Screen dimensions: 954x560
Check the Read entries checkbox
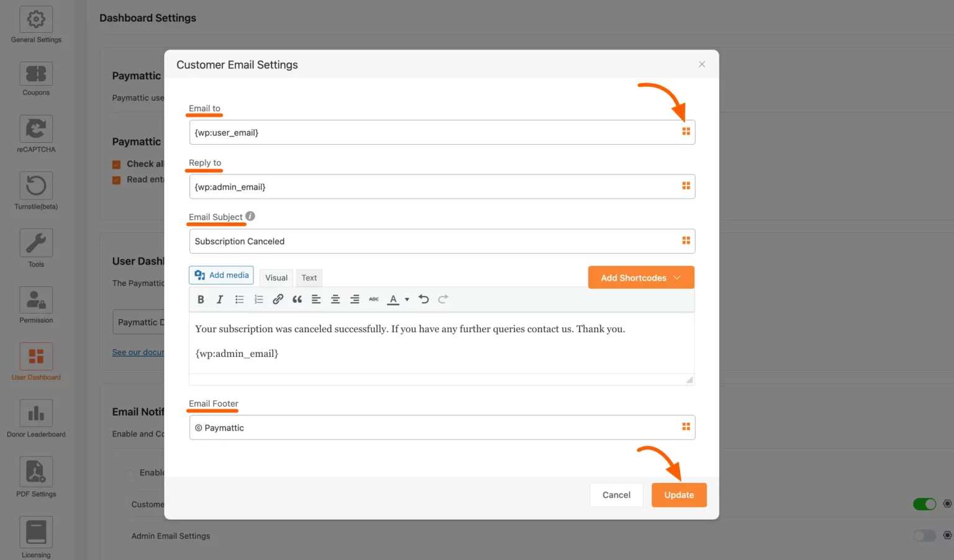[x=116, y=179]
